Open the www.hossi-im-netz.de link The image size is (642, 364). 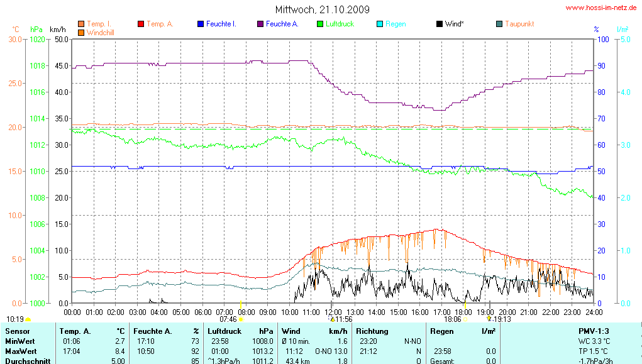pos(601,8)
